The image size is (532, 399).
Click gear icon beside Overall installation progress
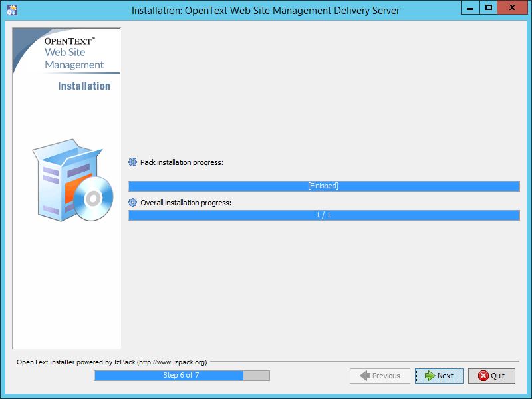pyautogui.click(x=132, y=203)
